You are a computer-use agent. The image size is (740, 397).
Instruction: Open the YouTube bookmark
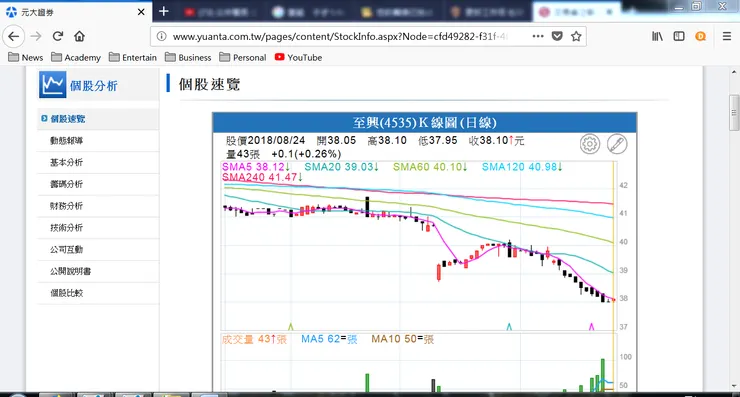(x=298, y=57)
